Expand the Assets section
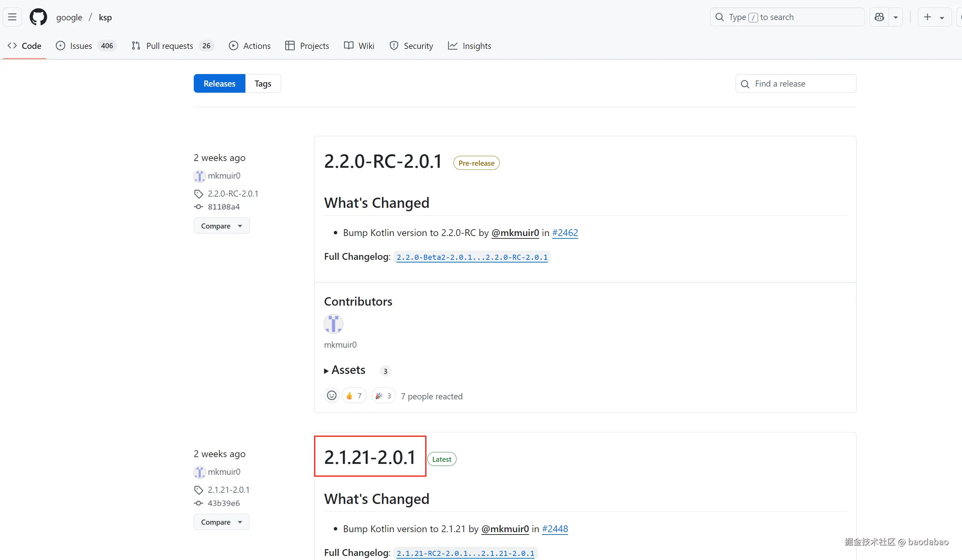The width and height of the screenshot is (962, 560). [x=347, y=370]
